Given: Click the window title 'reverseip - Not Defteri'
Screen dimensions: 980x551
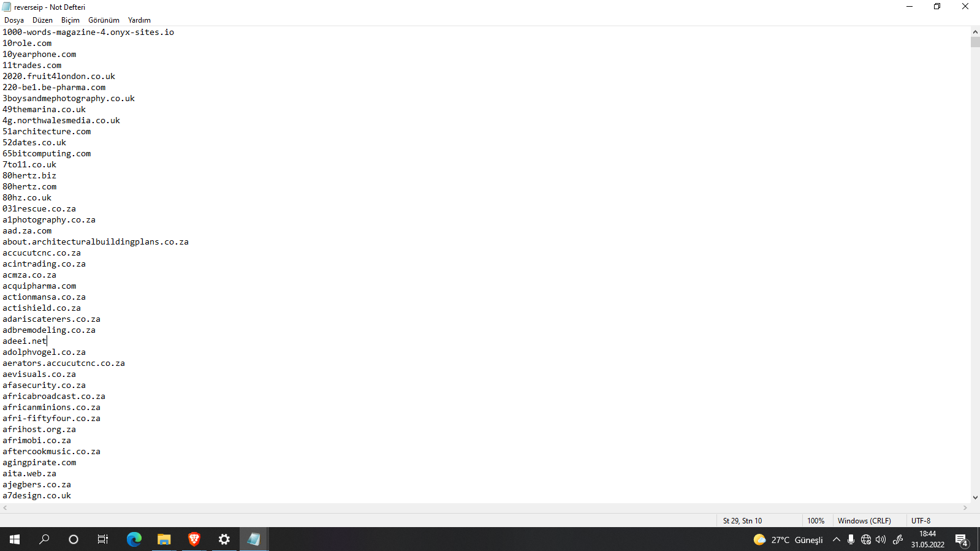Looking at the screenshot, I should tap(50, 7).
